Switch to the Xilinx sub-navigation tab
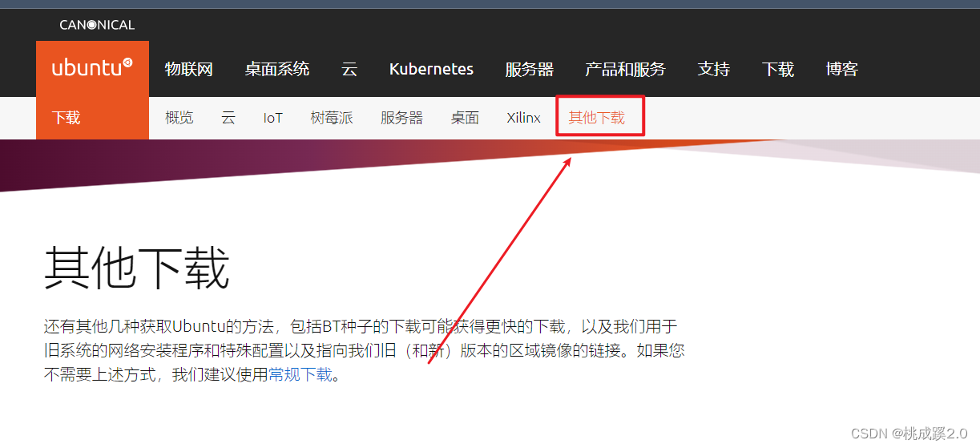Viewport: 980px width, 448px height. point(523,118)
